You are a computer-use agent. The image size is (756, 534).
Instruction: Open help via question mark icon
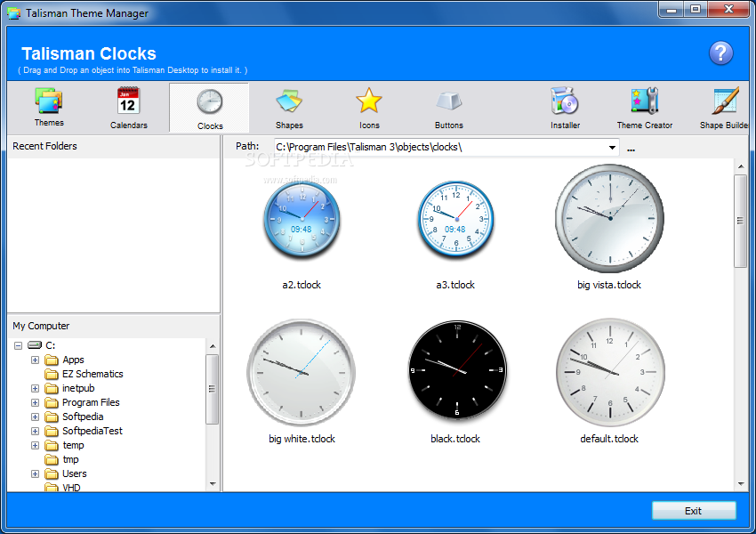(x=720, y=53)
